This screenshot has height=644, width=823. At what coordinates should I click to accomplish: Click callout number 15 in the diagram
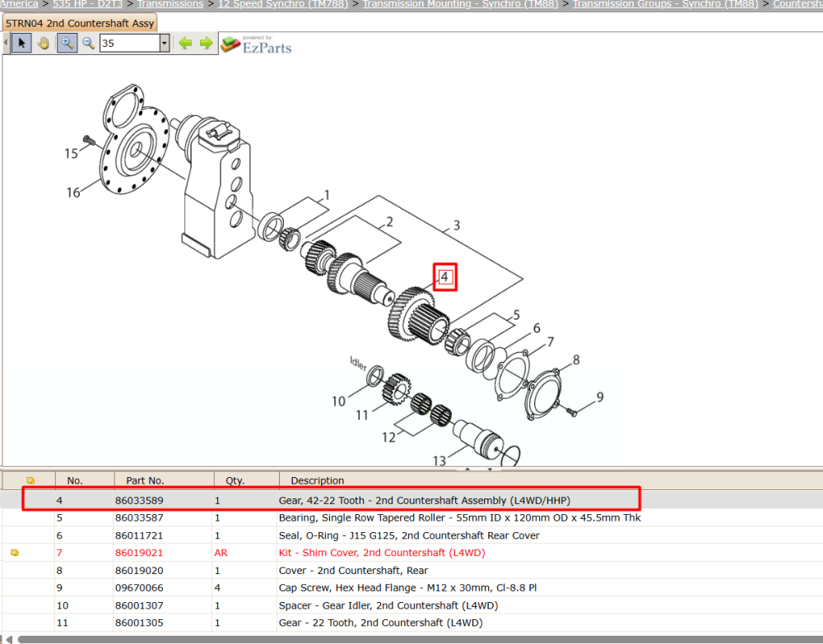pos(71,154)
